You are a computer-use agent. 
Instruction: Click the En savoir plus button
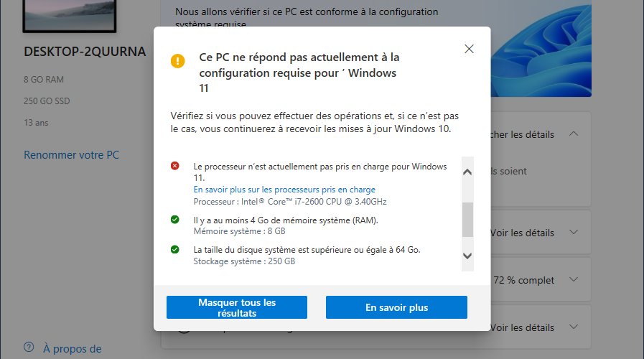click(x=397, y=307)
